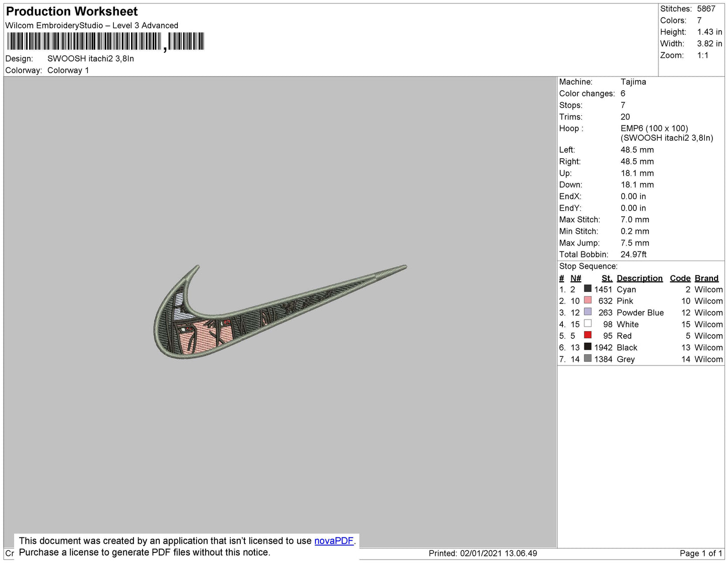
Task: Select the Pink thread color swatch
Action: point(587,300)
